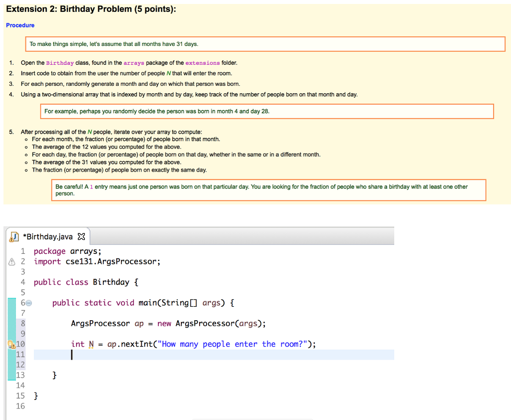Click the 'Be careful!' warning note box

pos(269,190)
